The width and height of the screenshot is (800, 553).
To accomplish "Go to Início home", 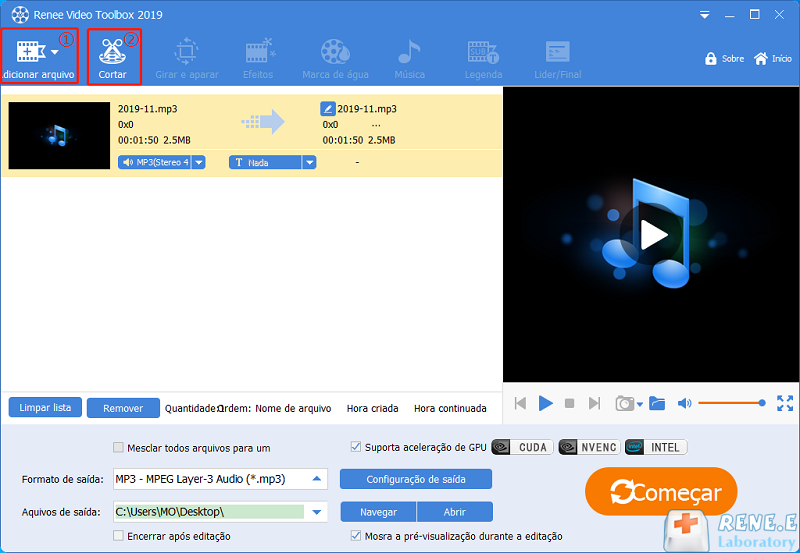I will tap(773, 59).
